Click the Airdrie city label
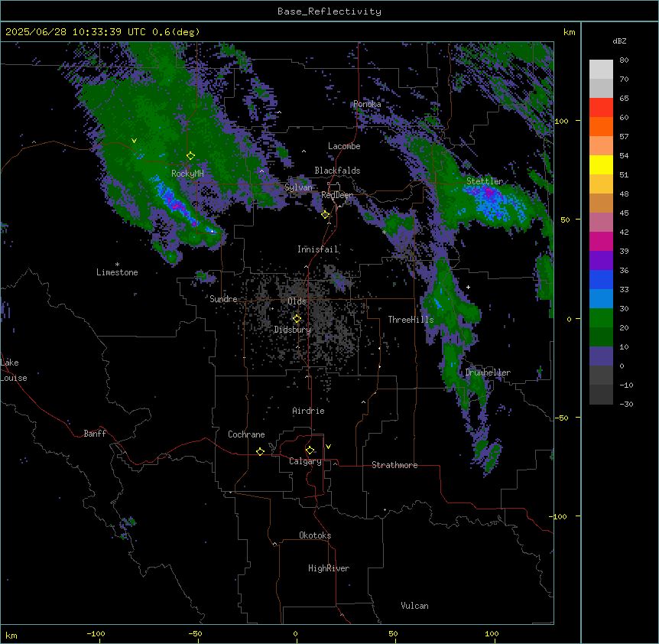This screenshot has width=659, height=644. coord(309,411)
